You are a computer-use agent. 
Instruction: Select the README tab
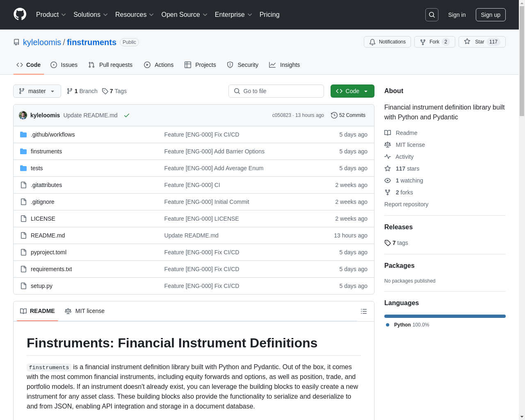[x=37, y=311]
